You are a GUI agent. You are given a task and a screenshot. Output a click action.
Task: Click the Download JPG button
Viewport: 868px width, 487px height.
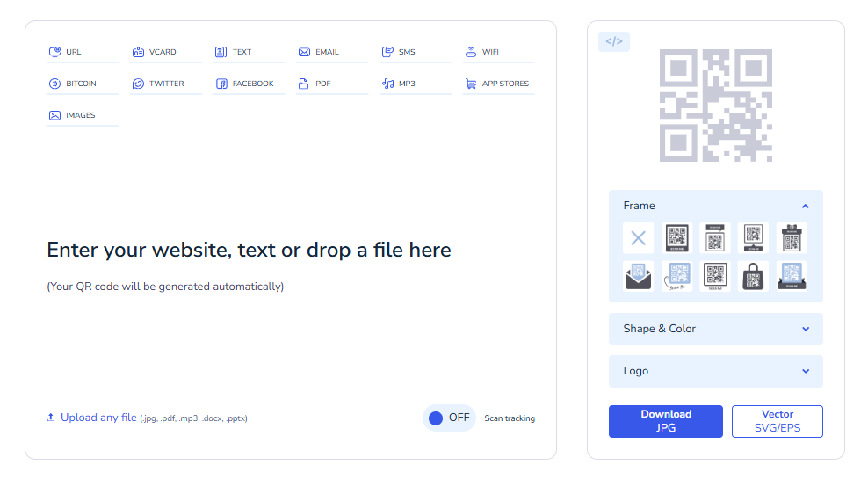666,421
